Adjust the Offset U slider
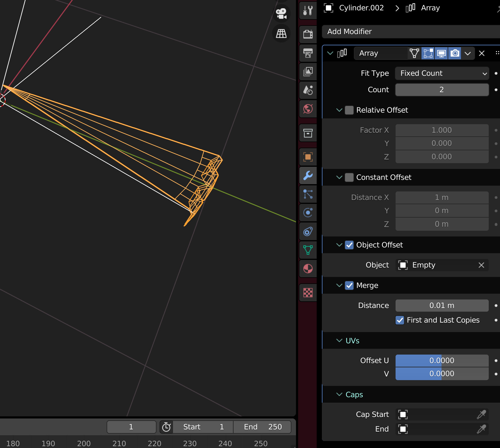 442,361
